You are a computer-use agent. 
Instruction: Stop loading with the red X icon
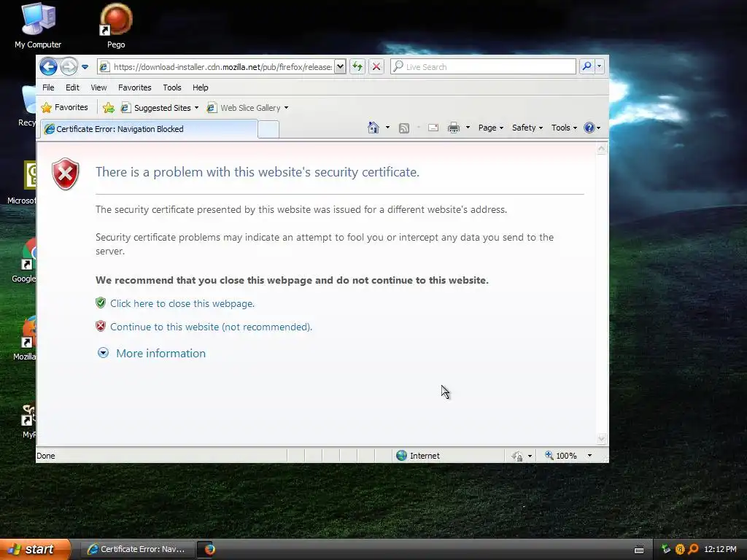point(376,66)
